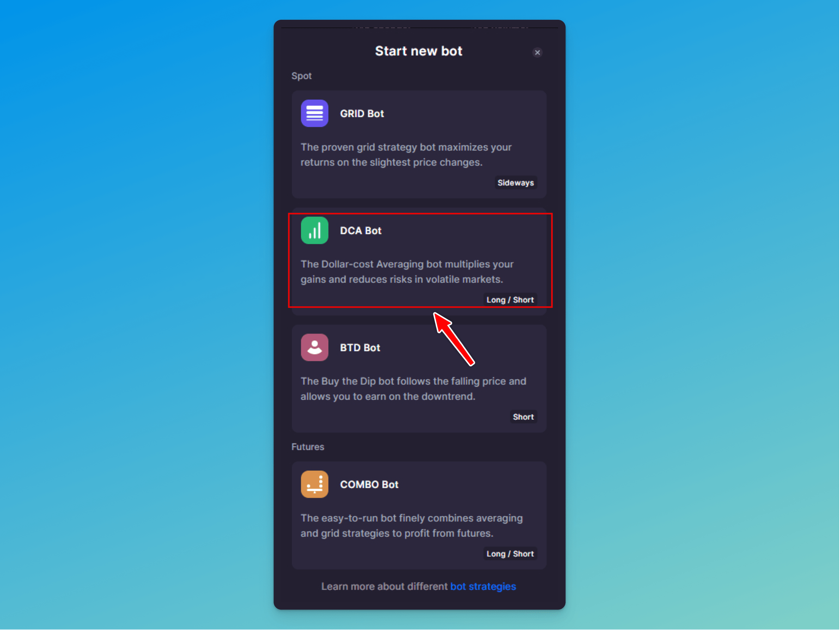Screen dimensions: 840x630
Task: Select the DCA Bot bar chart icon
Action: pos(314,230)
